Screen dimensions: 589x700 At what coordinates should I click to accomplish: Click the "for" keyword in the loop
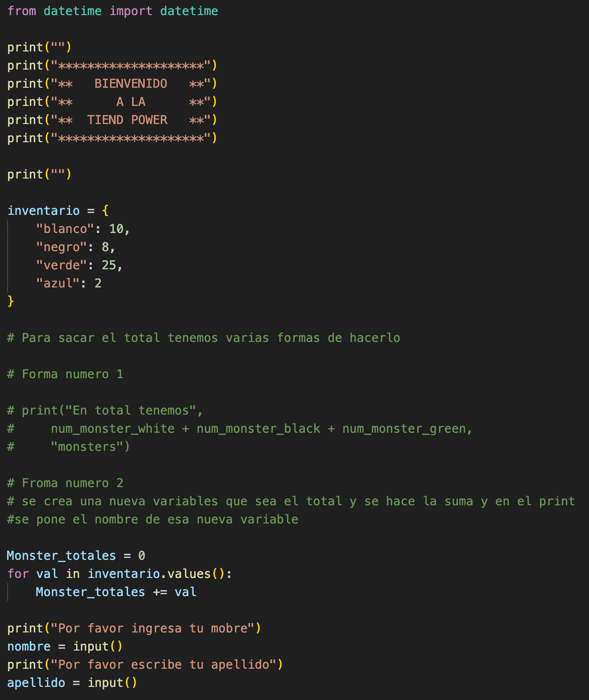[x=18, y=574]
